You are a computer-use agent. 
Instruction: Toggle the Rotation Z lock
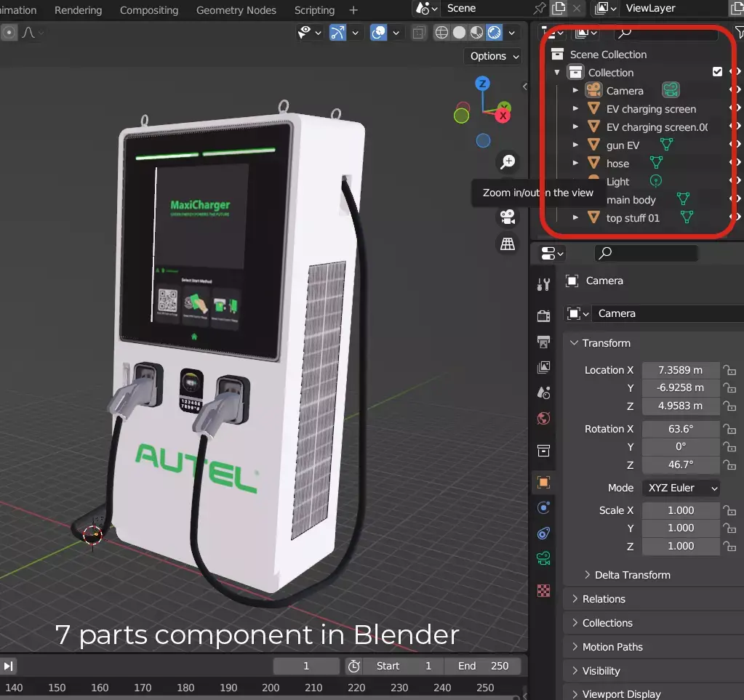click(729, 464)
